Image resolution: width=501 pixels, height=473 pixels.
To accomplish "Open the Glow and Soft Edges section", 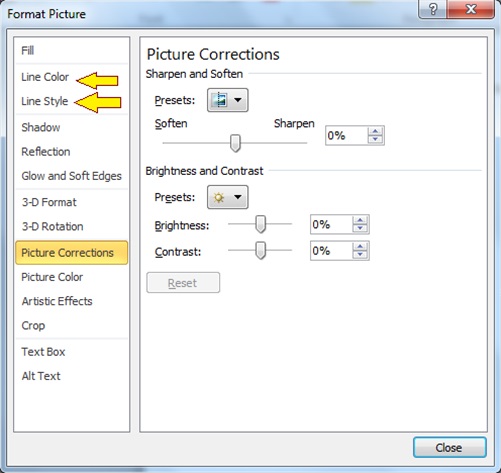I will point(71,176).
